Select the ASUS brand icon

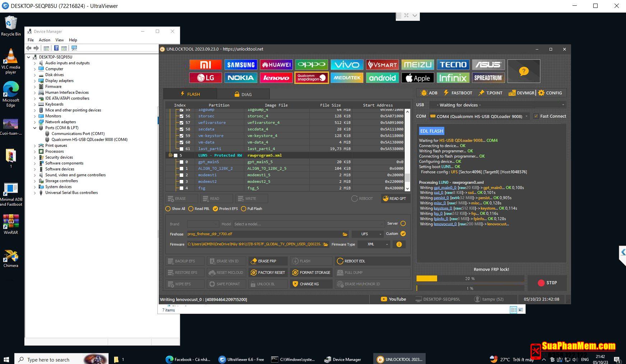tap(488, 65)
